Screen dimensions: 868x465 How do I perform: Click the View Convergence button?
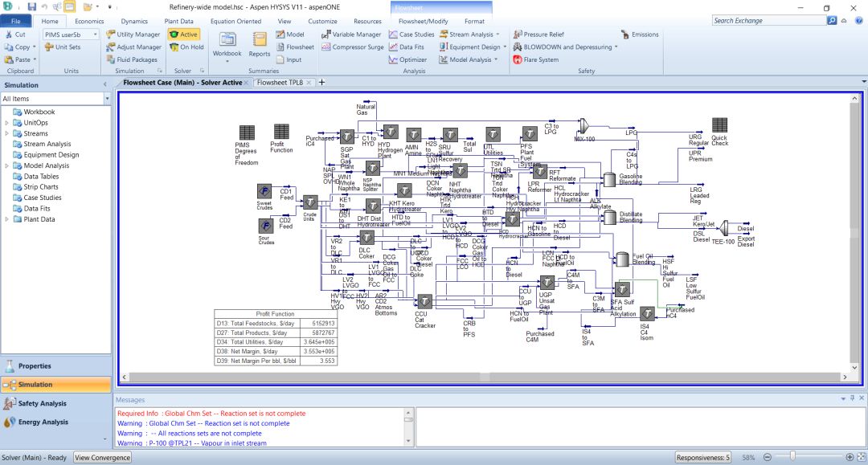[x=102, y=458]
